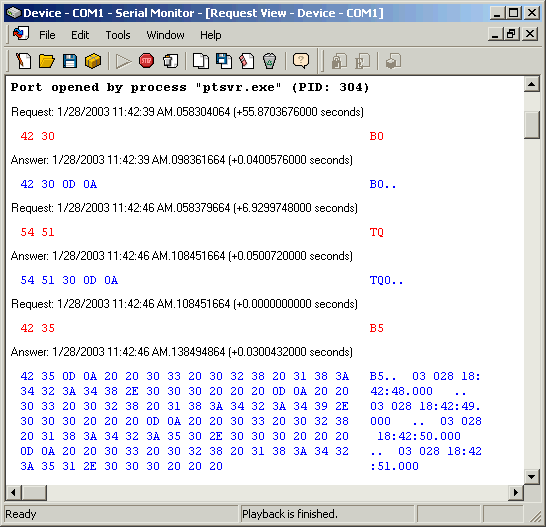Screen dimensions: 546x527
Task: Click the yellow package box icon
Action: click(93, 61)
